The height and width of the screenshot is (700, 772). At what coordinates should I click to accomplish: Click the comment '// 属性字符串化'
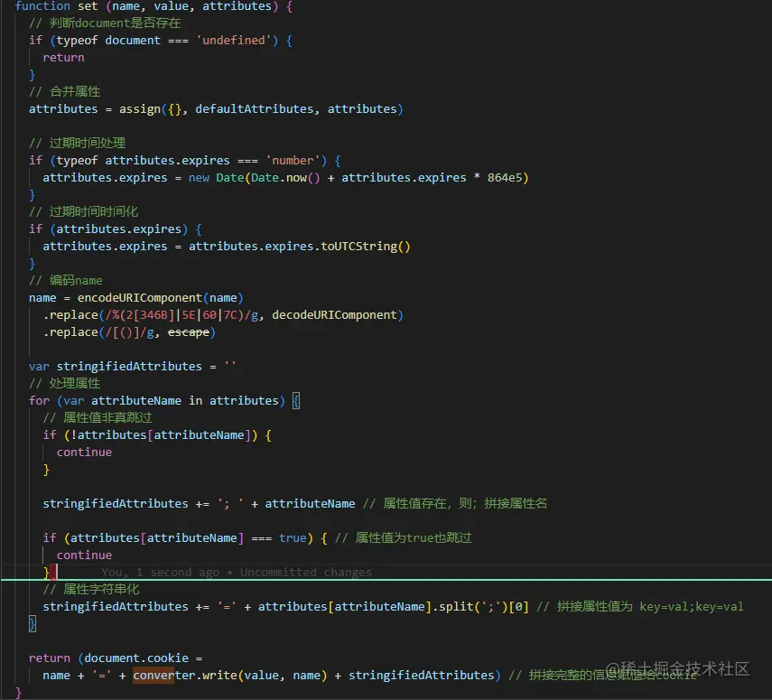pyautogui.click(x=91, y=589)
